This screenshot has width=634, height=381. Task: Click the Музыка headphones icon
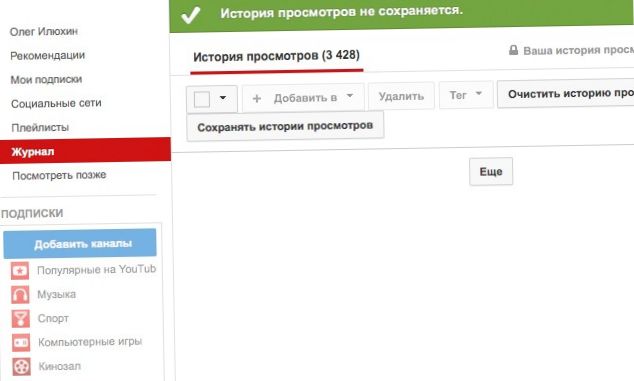(x=20, y=294)
